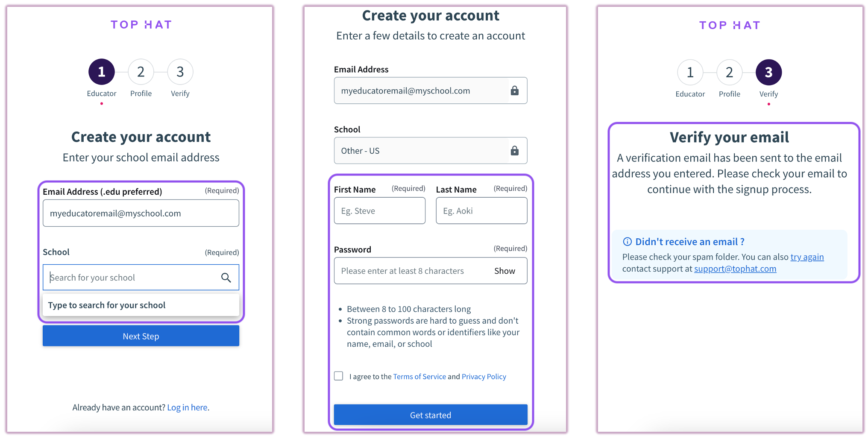Click the search magnifier in school search
The image size is (868, 439).
pyautogui.click(x=226, y=278)
